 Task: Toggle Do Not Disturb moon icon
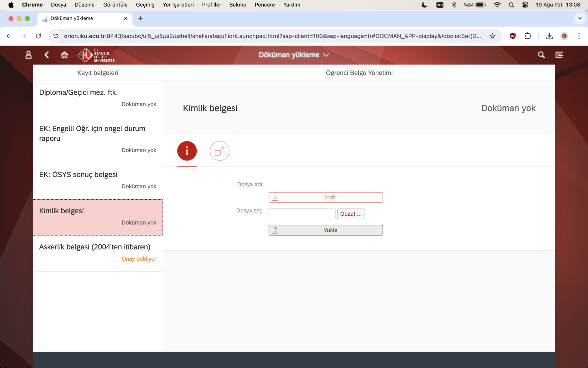(x=424, y=5)
